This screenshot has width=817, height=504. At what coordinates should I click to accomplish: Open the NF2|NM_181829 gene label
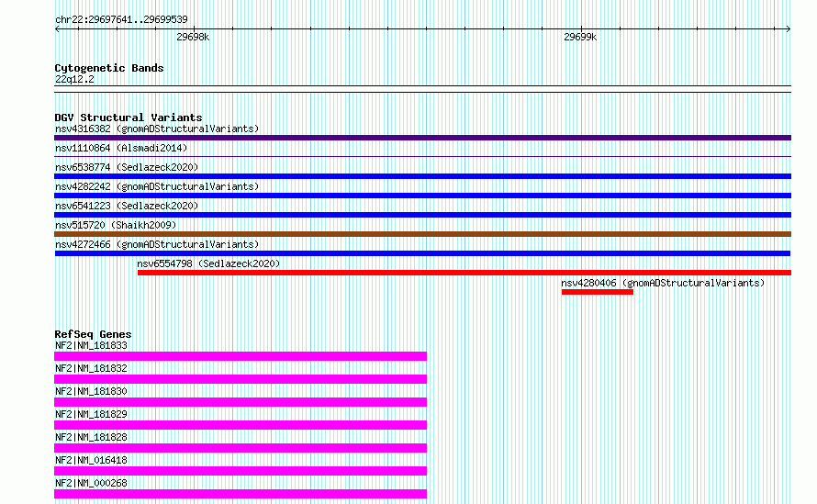click(91, 414)
